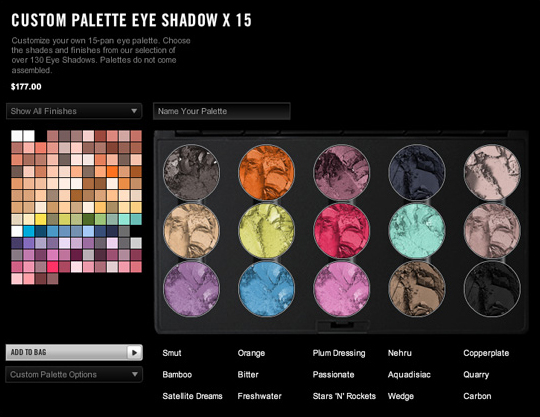This screenshot has height=417, width=540.
Task: Click the arrow icon on Add To Bag
Action: [135, 352]
